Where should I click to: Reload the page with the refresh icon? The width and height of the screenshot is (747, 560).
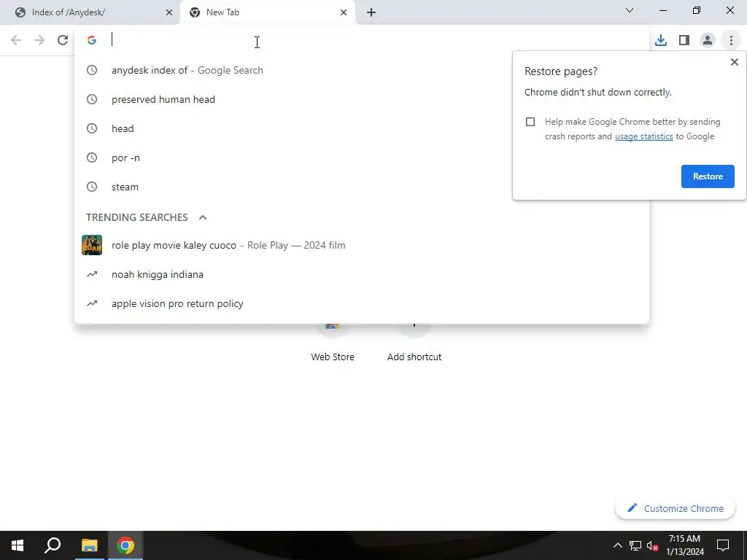(x=63, y=40)
